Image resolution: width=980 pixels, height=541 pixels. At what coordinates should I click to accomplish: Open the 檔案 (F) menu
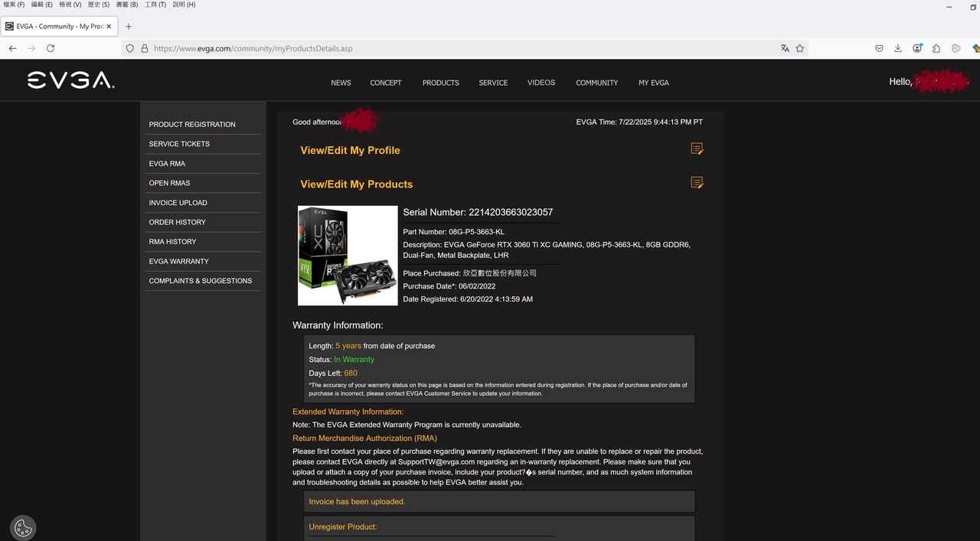click(14, 5)
